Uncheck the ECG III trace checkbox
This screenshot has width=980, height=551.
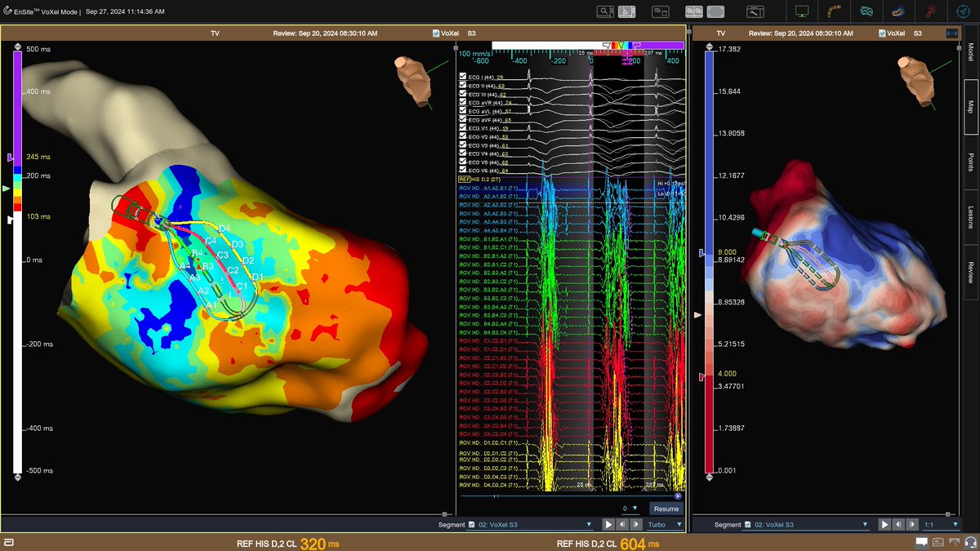[464, 94]
